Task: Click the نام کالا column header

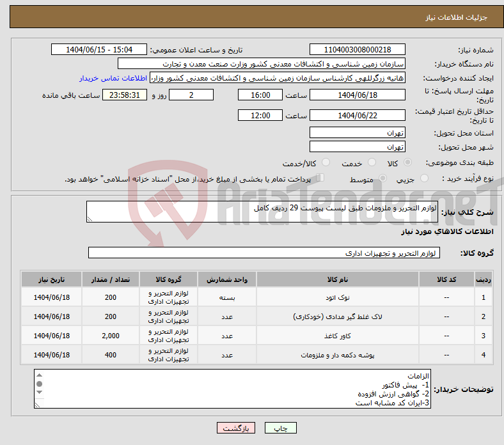Action: pyautogui.click(x=337, y=280)
